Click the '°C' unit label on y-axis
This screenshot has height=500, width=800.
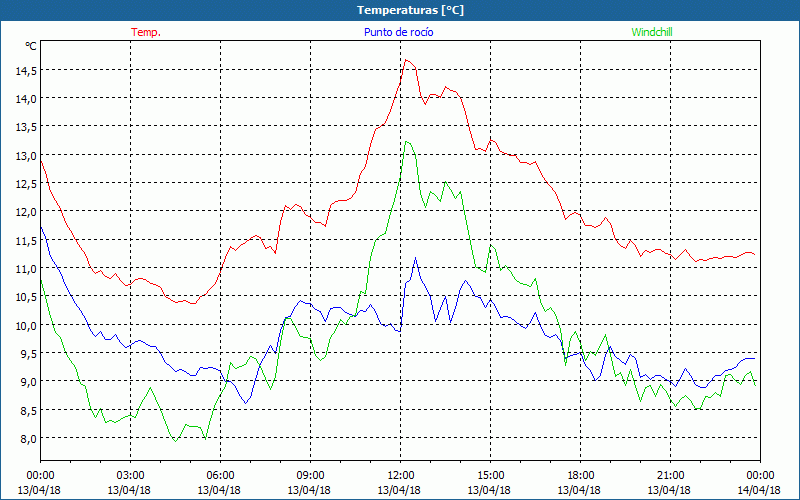31,46
